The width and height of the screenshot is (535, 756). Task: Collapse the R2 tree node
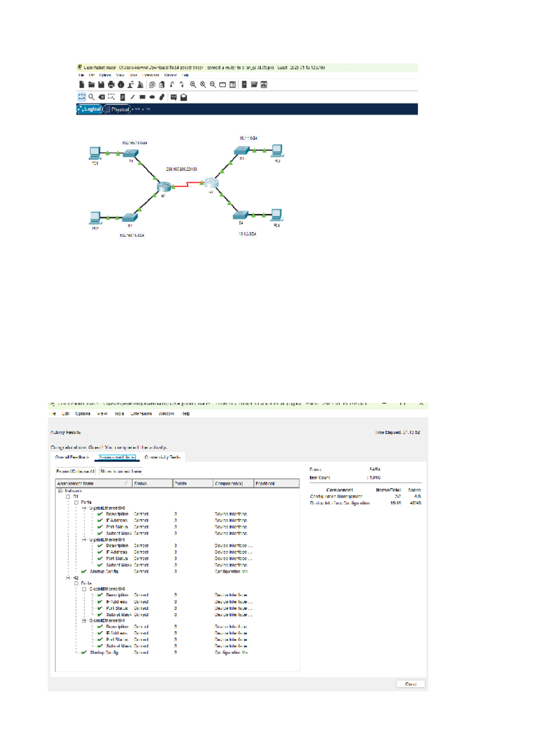coord(68,578)
